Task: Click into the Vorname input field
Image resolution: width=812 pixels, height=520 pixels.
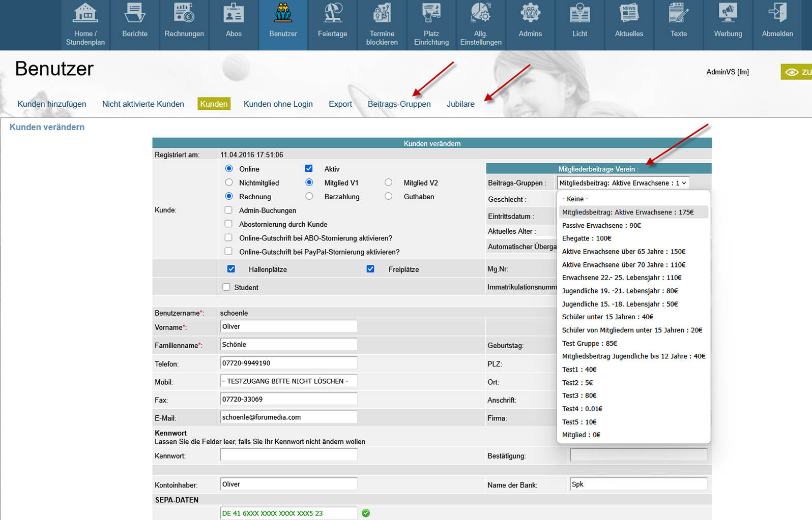Action: [288, 326]
